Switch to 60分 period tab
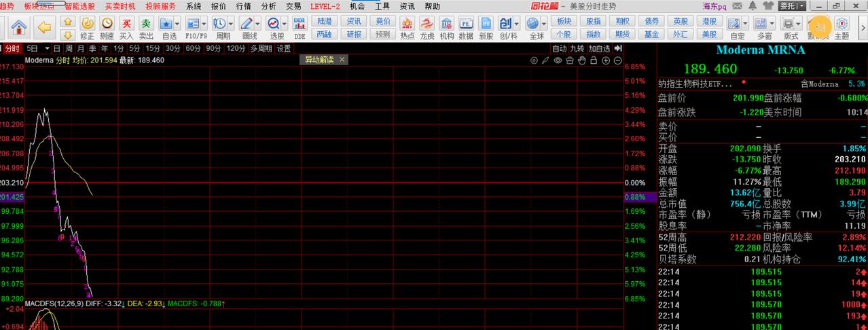The image size is (868, 330). 193,49
